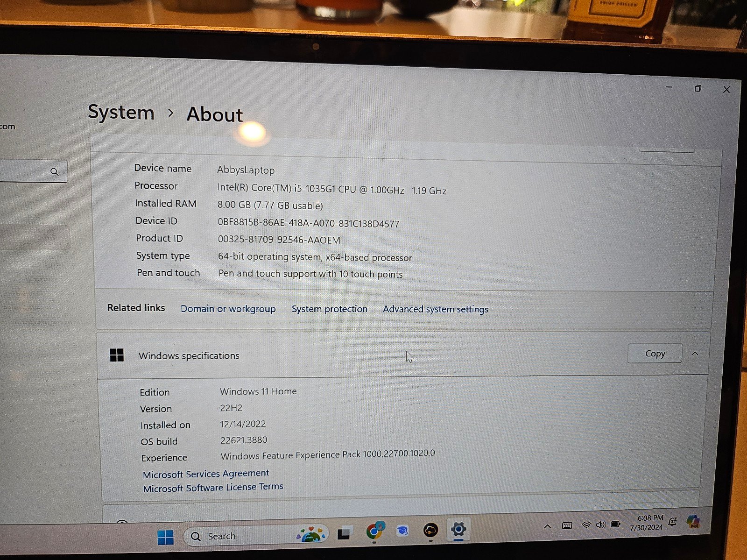Open Microsoft Software License Terms link
Screen dimensions: 747x560
point(213,488)
